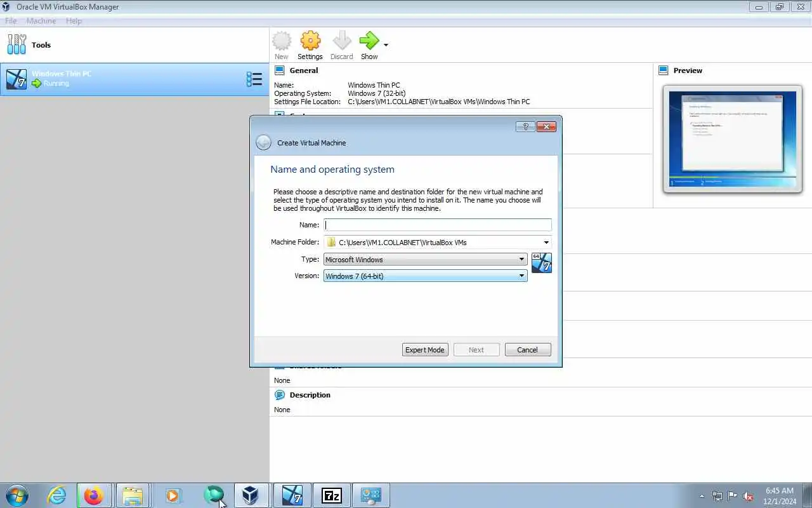Launch Firefox from the taskbar
Viewport: 812px width, 508px height.
(x=94, y=495)
